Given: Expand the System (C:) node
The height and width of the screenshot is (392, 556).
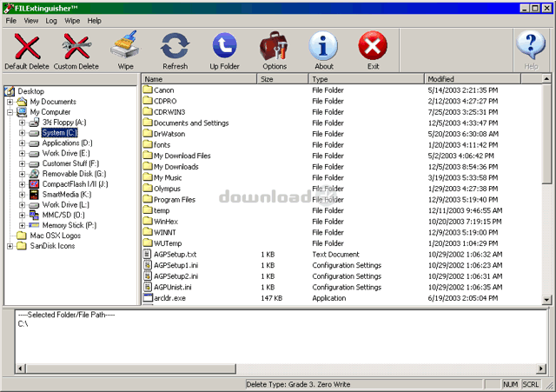Looking at the screenshot, I should 22,133.
